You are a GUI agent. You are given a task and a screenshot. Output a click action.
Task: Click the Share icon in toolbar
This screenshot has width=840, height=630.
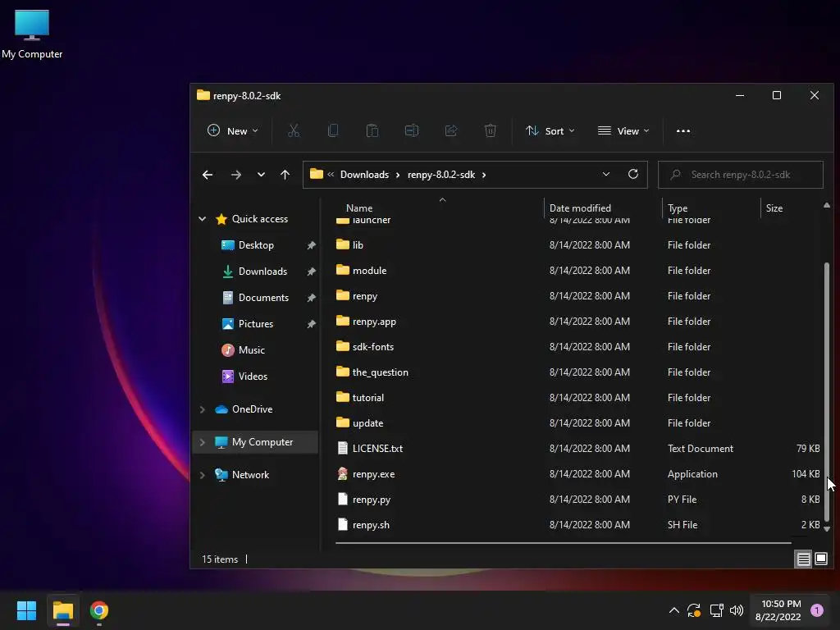click(451, 130)
